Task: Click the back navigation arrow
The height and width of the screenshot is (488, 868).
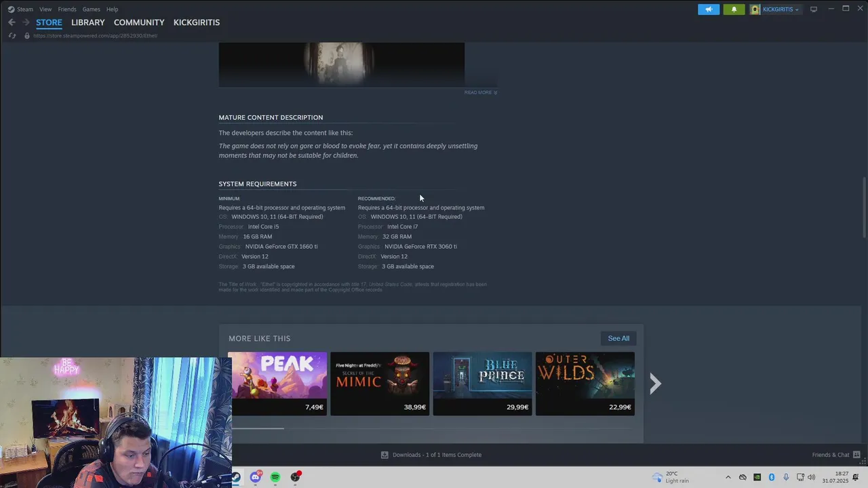Action: click(x=12, y=22)
